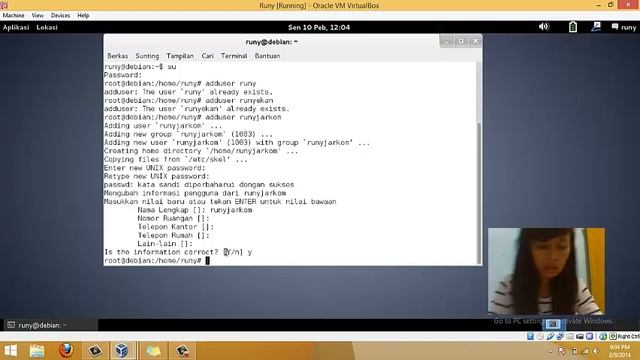
Task: Maximize the Debian terminal window
Action: pyautogui.click(x=461, y=41)
